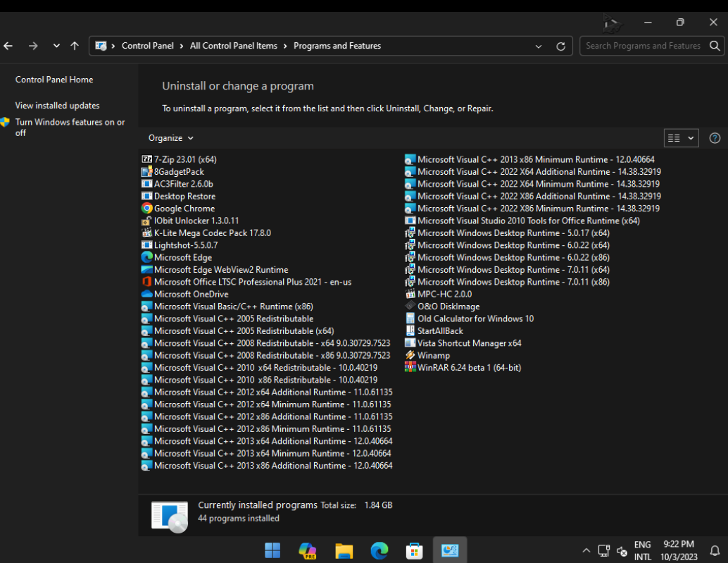Click the Old Calculator for Windows 10 icon
This screenshot has width=728, height=563.
410,318
